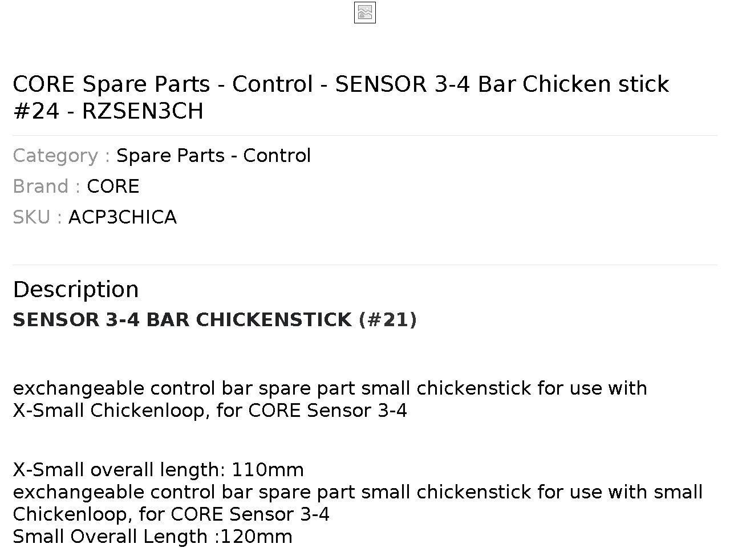Click the X-Small overall length 110mm line
730x560 pixels.
[159, 470]
